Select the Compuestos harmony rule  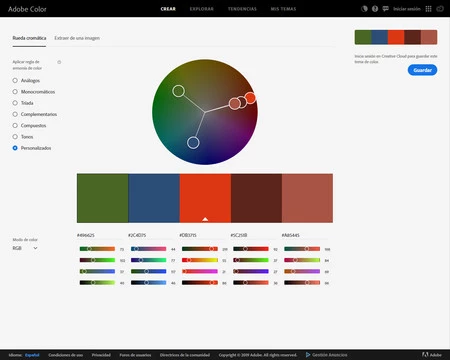pos(29,126)
